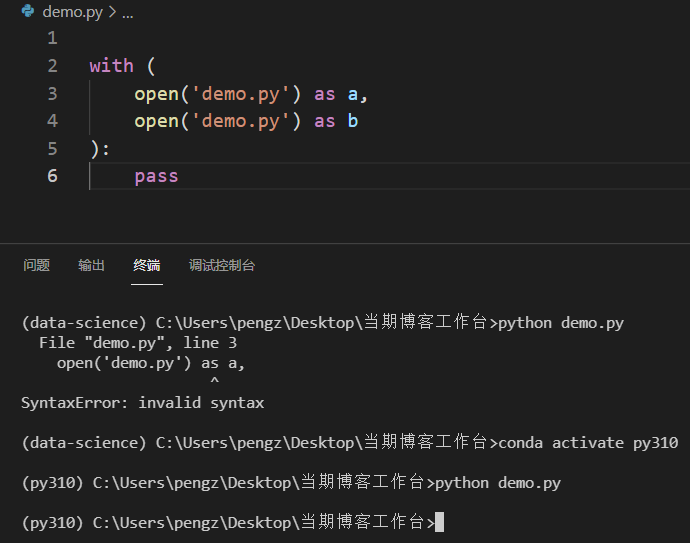Image resolution: width=690 pixels, height=543 pixels.
Task: Click line number 6 in the gutter
Action: [52, 176]
